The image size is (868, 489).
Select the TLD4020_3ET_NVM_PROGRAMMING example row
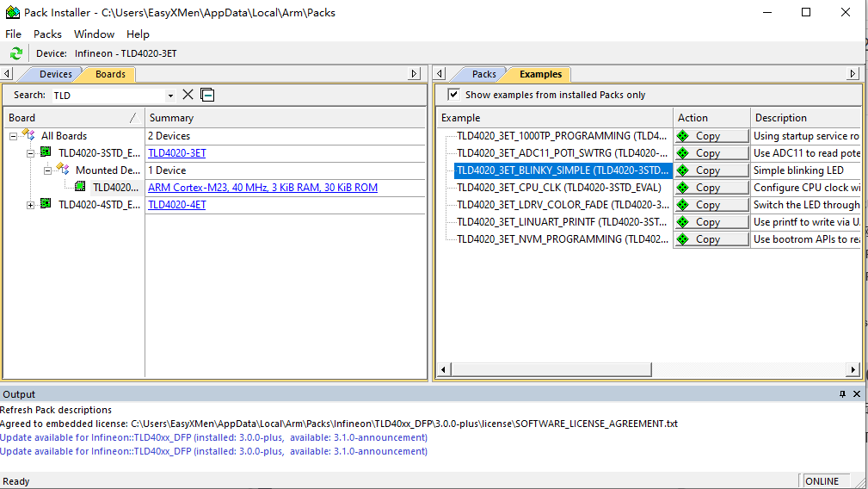click(x=563, y=238)
